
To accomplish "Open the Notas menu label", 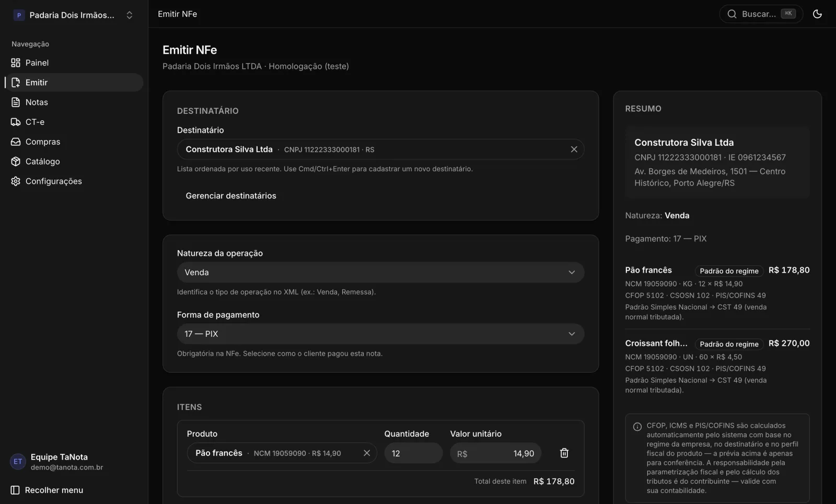I will [x=37, y=102].
